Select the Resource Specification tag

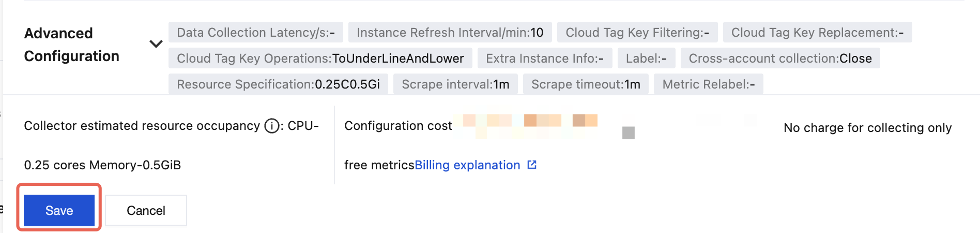[x=278, y=84]
